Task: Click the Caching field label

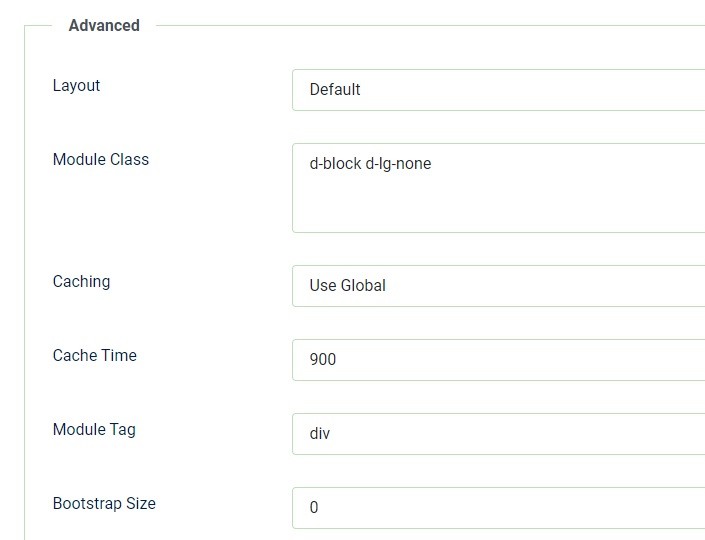Action: coord(81,282)
